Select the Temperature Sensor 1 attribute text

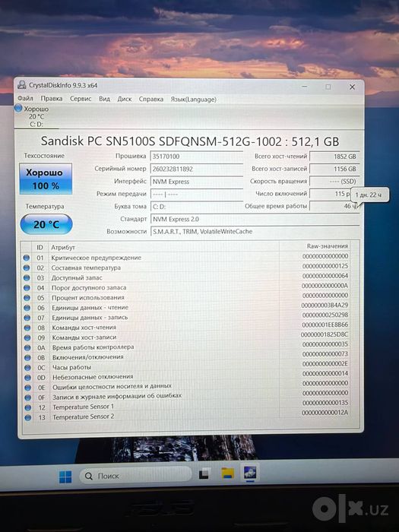click(x=83, y=407)
